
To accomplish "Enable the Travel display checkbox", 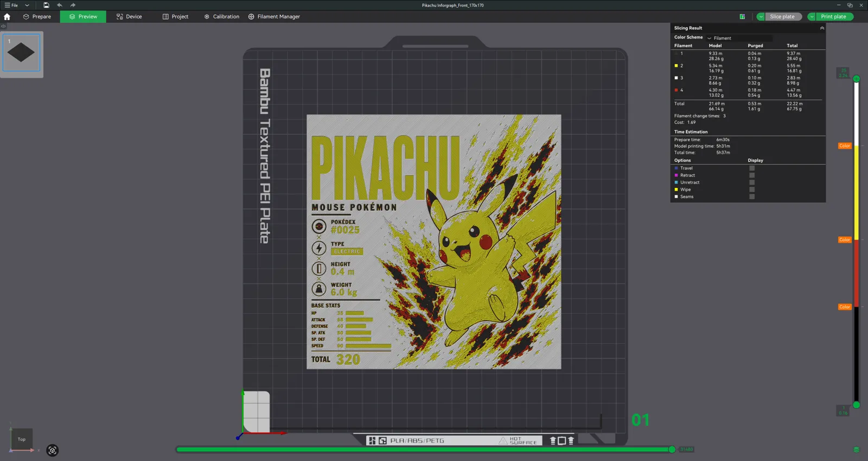I will coord(752,168).
